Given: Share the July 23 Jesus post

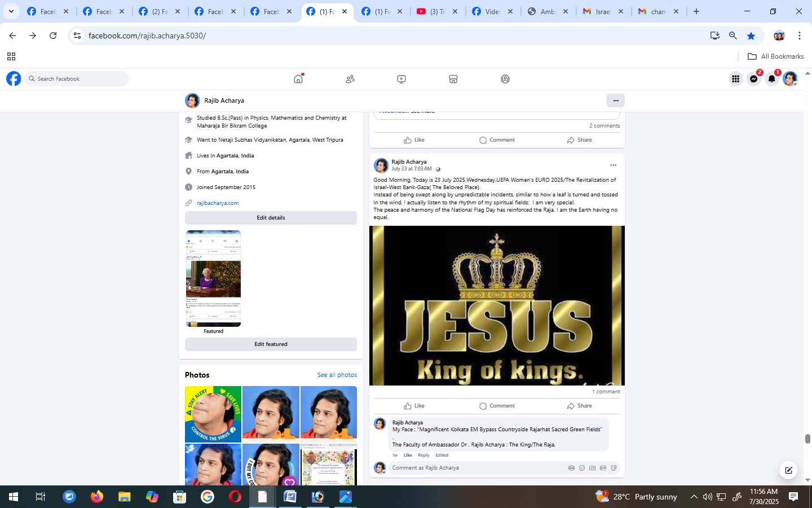Looking at the screenshot, I should tap(580, 406).
